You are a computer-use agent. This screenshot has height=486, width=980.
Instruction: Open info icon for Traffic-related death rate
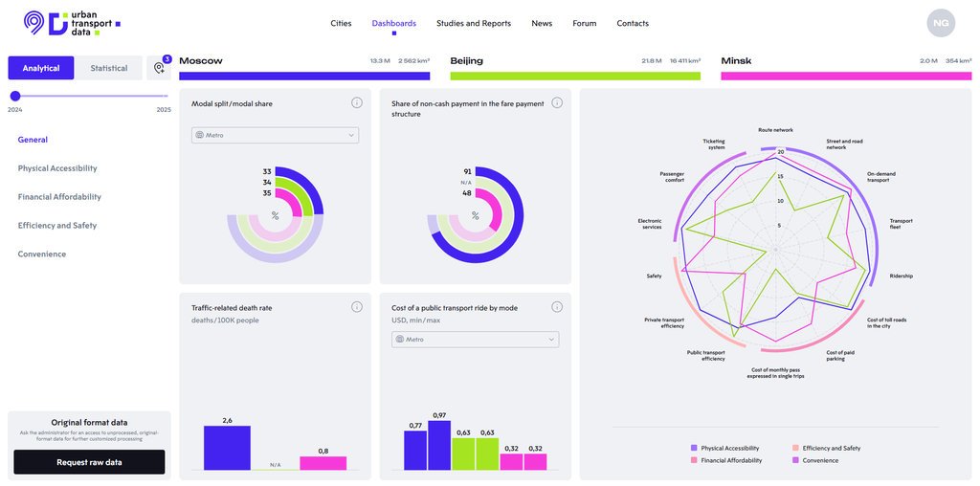coord(357,307)
